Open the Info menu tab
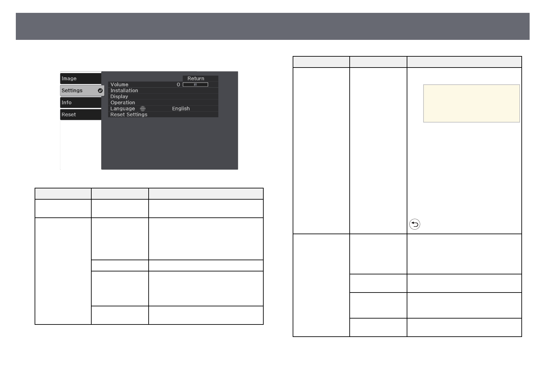The width and height of the screenshot is (555, 392). (x=81, y=102)
